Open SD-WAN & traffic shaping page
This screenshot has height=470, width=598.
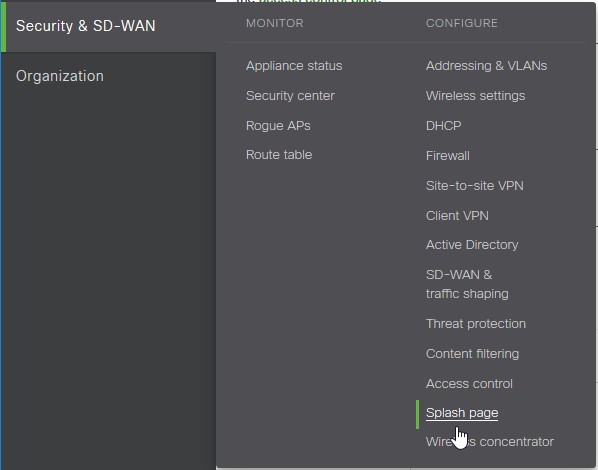(467, 284)
